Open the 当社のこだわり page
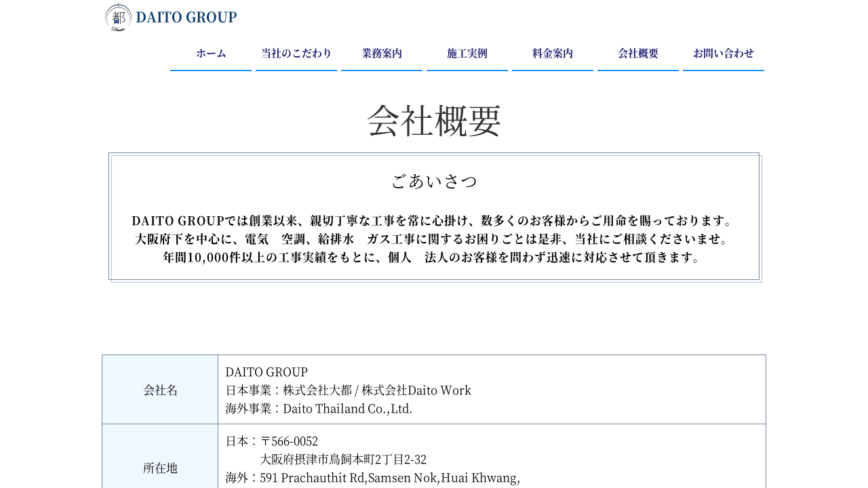The height and width of the screenshot is (488, 868). point(296,54)
